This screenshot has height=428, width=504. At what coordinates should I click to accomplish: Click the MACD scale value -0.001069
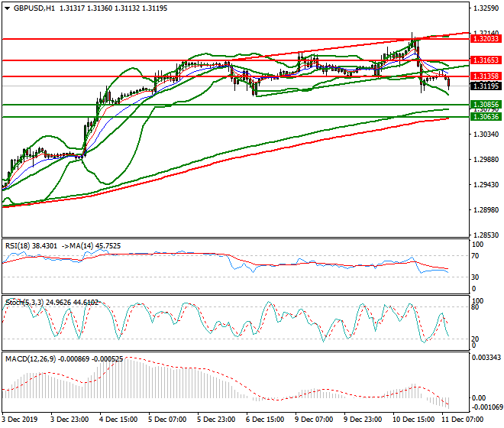pyautogui.click(x=487, y=407)
